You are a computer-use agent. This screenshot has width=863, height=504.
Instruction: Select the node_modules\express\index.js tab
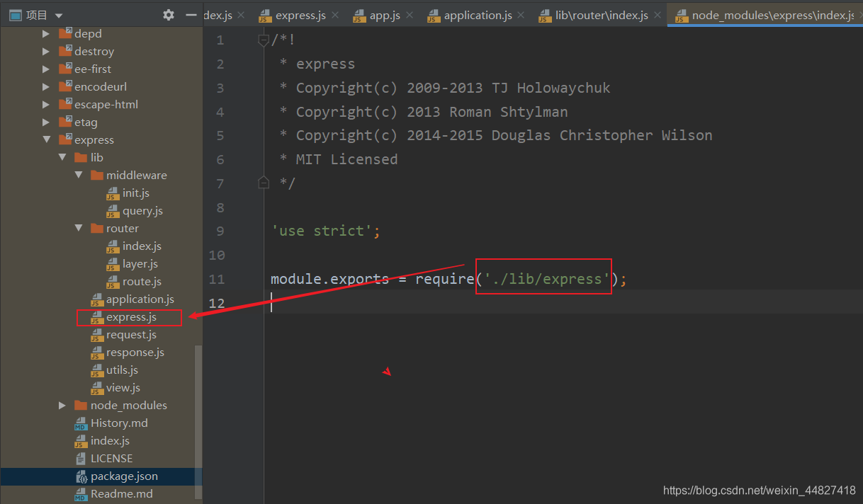pos(765,15)
